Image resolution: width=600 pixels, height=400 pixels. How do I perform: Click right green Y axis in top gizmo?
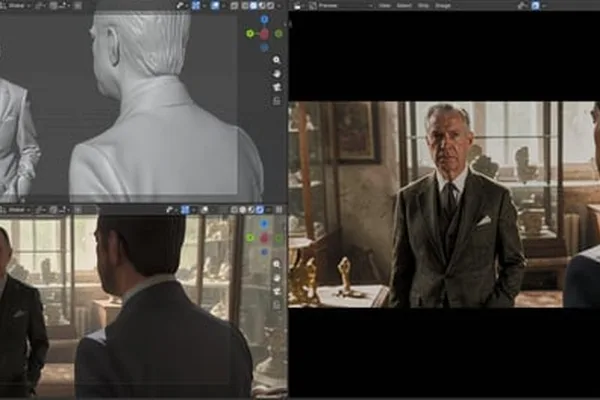(279, 34)
